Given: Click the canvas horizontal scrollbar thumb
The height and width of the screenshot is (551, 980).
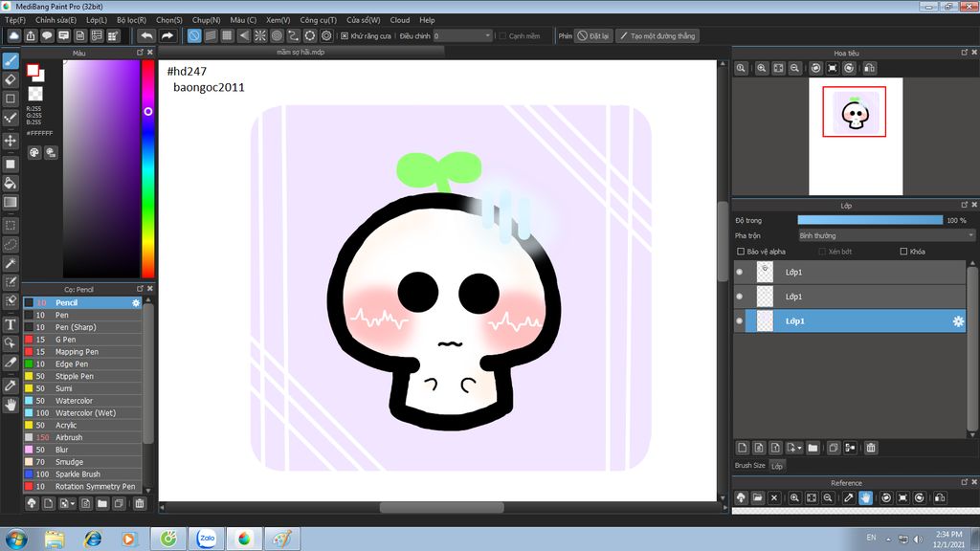Looking at the screenshot, I should tap(442, 508).
